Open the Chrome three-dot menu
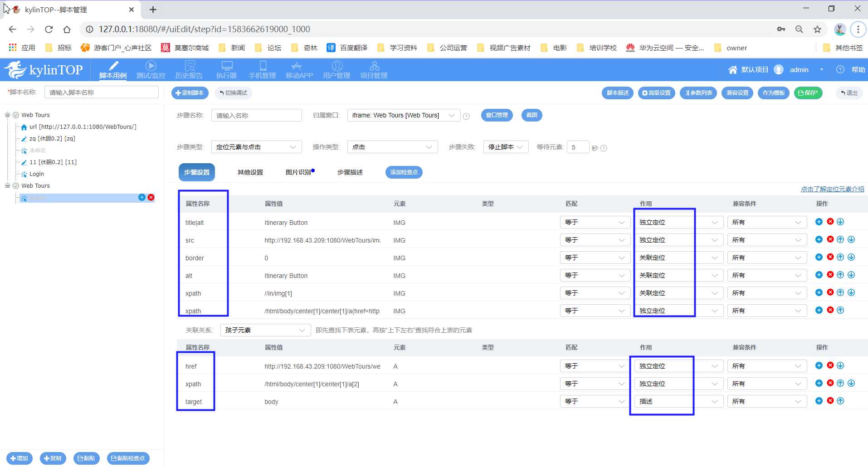 858,29
